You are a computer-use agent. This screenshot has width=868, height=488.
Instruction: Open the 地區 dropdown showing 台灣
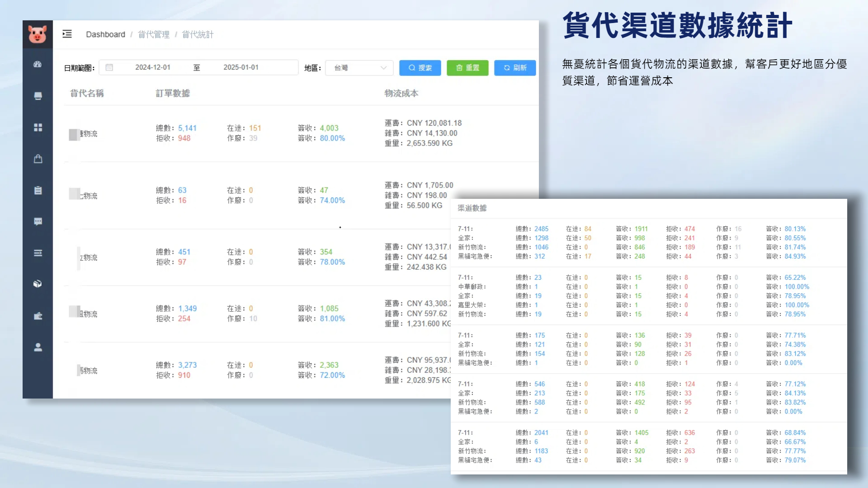pos(359,68)
